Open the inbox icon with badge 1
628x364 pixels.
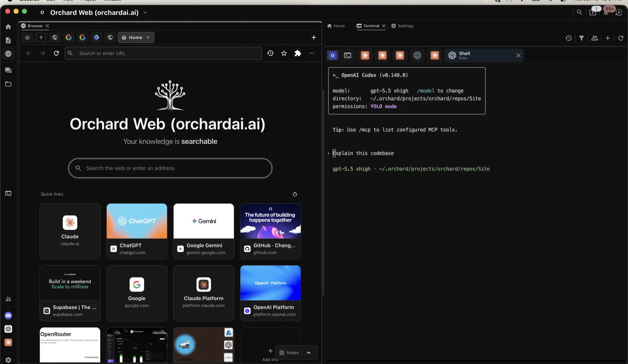point(593,12)
